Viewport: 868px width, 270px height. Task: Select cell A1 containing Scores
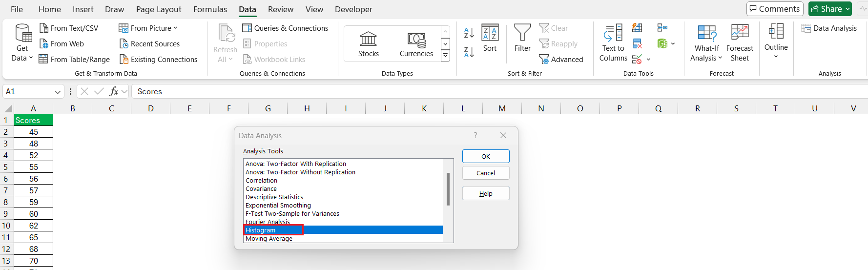pyautogui.click(x=33, y=120)
